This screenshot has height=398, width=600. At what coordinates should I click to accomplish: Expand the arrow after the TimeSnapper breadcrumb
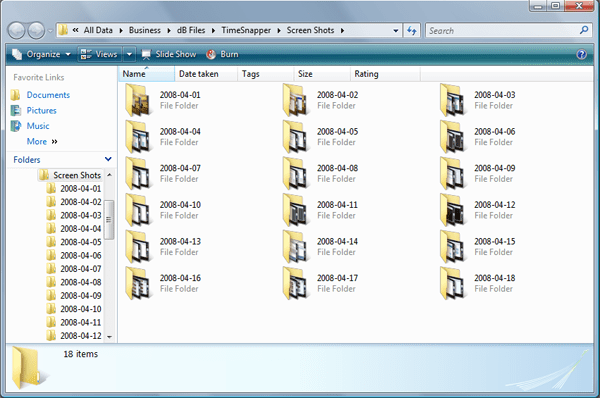tap(279, 31)
